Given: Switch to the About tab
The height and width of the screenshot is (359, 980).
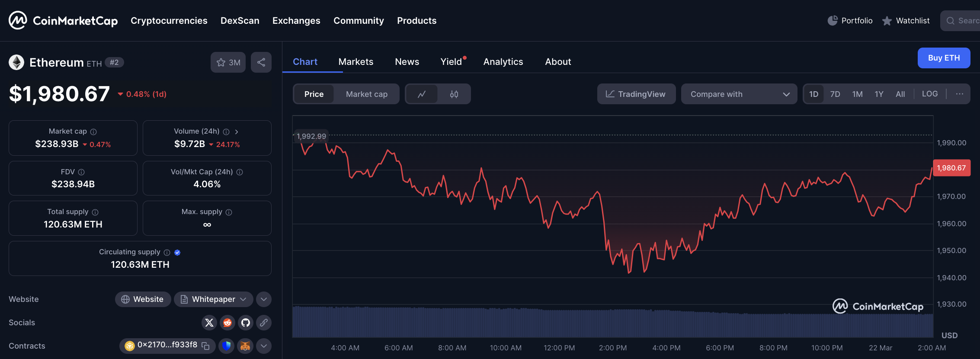Looking at the screenshot, I should pos(558,61).
